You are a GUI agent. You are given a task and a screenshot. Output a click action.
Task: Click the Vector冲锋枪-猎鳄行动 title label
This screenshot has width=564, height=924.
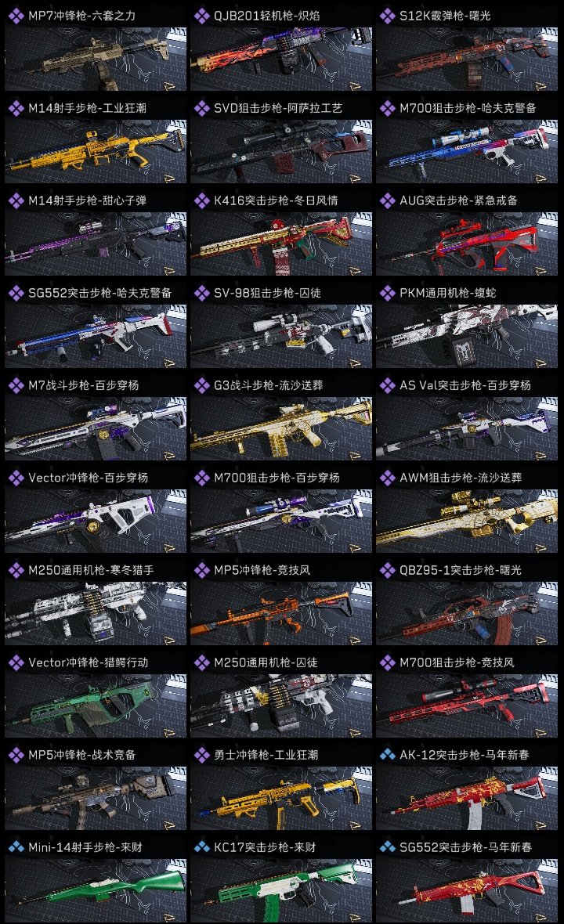click(x=88, y=662)
